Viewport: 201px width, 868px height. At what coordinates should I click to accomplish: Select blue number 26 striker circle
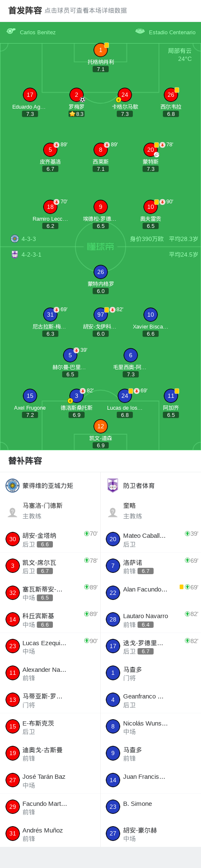(x=101, y=272)
